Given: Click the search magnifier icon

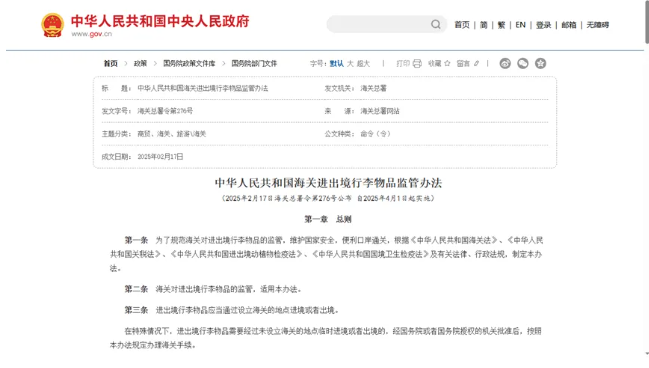Looking at the screenshot, I should tap(435, 24).
